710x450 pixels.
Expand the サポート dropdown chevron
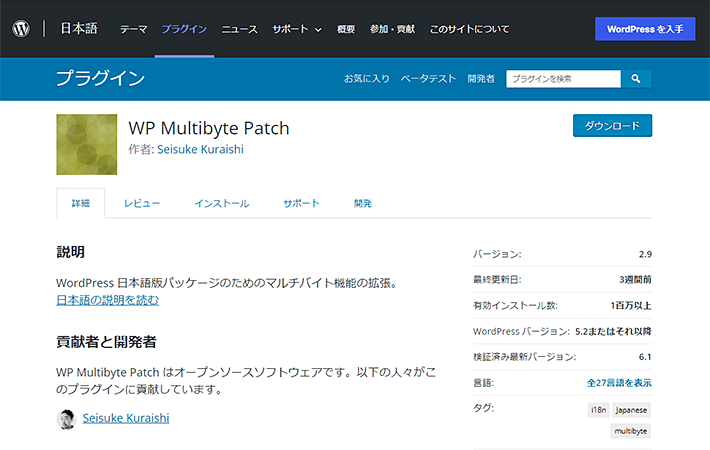[x=318, y=30]
